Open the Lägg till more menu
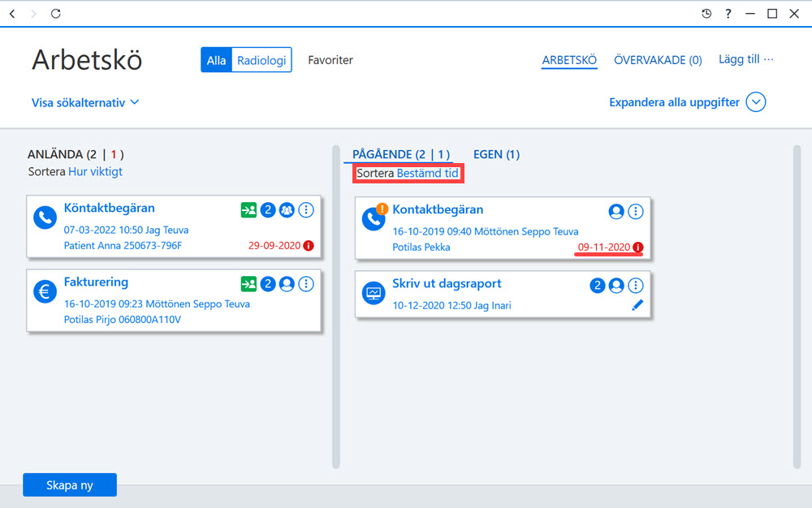812x508 pixels. pyautogui.click(x=745, y=59)
